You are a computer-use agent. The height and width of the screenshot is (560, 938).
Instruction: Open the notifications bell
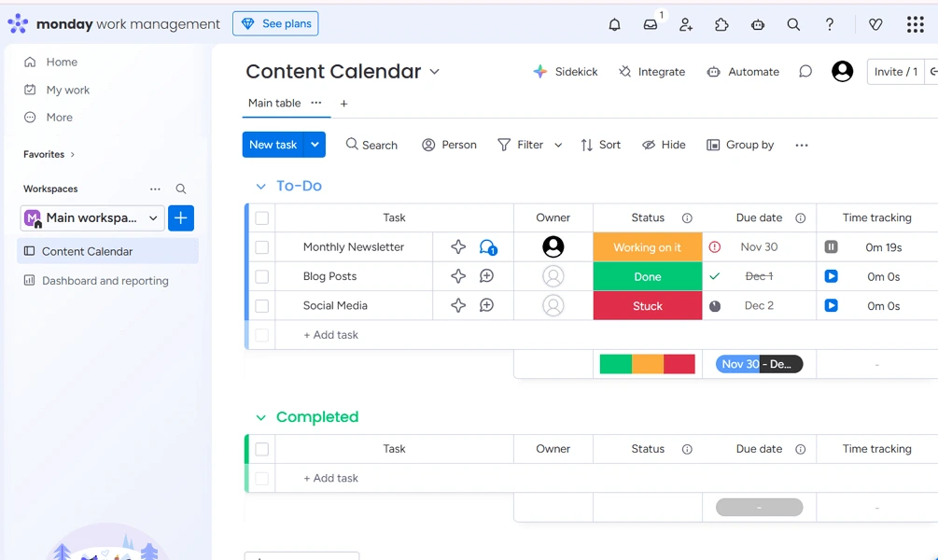(614, 24)
